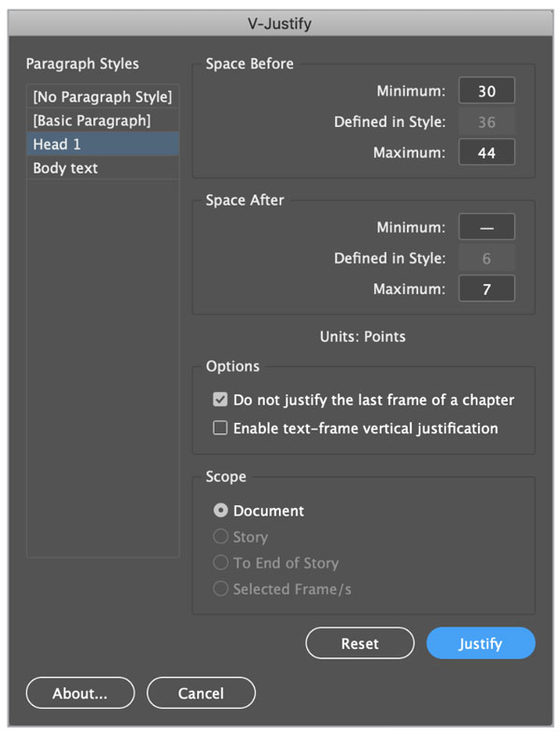Screen dimensions: 560x734
Task: Open the About... dialog
Action: point(80,693)
